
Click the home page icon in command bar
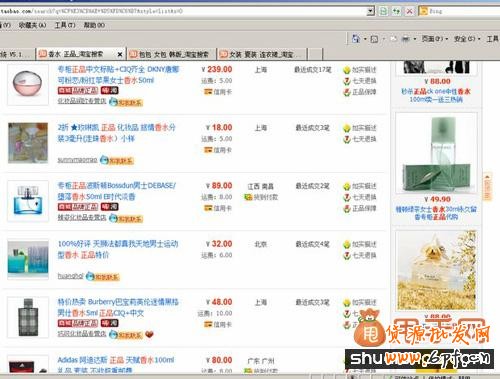pyautogui.click(x=356, y=39)
